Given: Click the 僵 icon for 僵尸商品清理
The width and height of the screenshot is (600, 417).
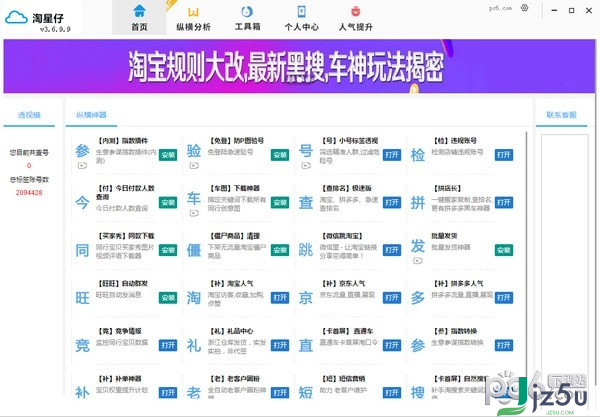Looking at the screenshot, I should pyautogui.click(x=194, y=250).
